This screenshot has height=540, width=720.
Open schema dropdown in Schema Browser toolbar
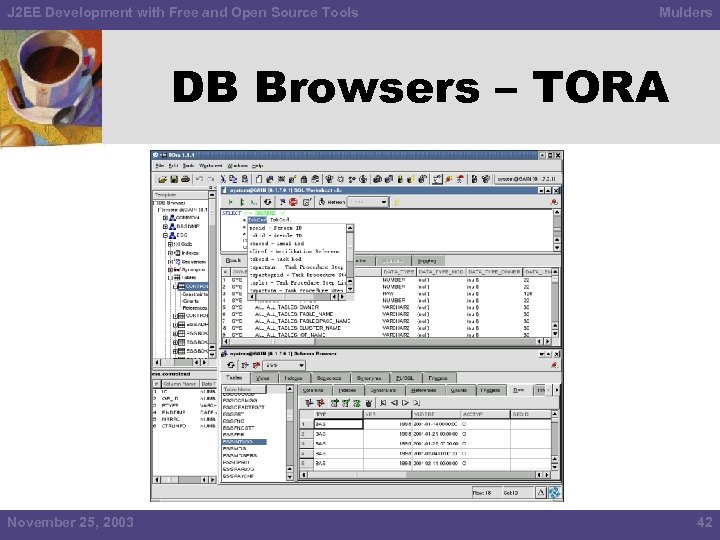click(285, 365)
